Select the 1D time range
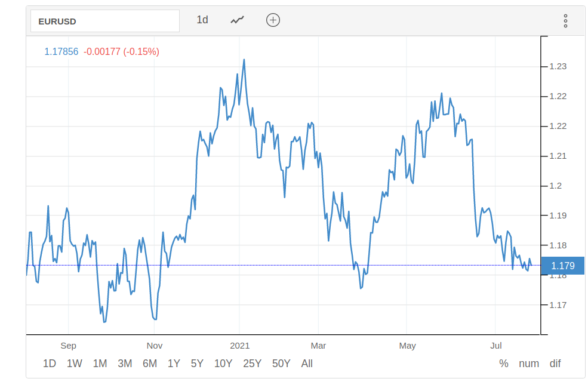 [x=50, y=364]
